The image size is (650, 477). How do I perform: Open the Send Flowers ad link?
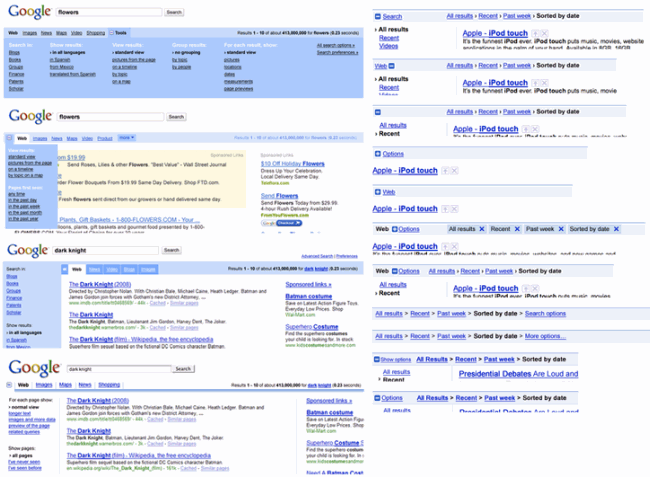pyautogui.click(x=279, y=196)
